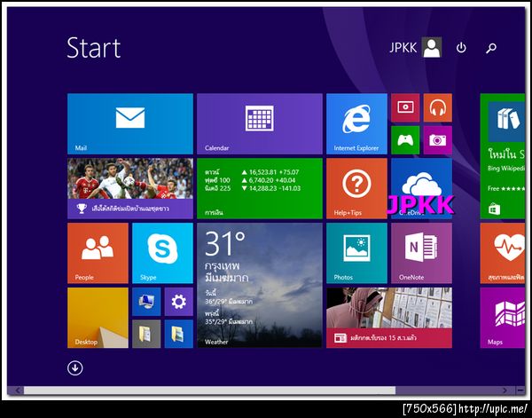
Task: Open the PC settings gear tile
Action: (x=179, y=302)
